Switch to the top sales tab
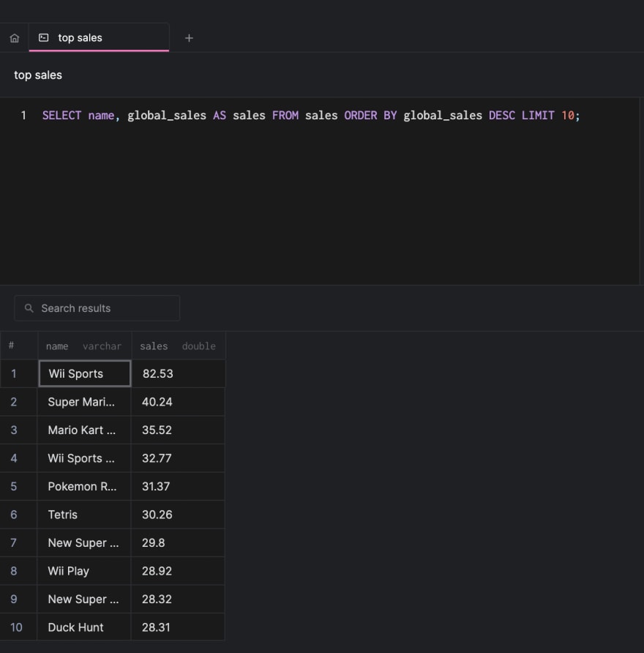 99,37
